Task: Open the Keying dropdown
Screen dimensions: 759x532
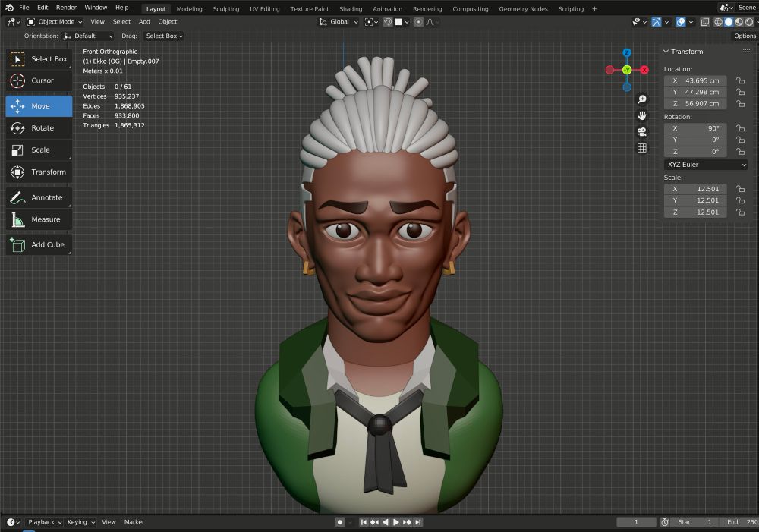Action: click(x=81, y=522)
